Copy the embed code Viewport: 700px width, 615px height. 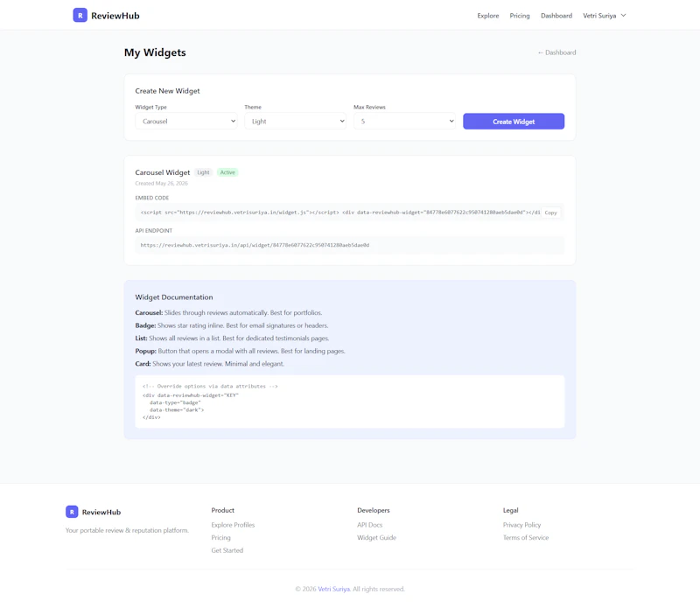click(550, 213)
